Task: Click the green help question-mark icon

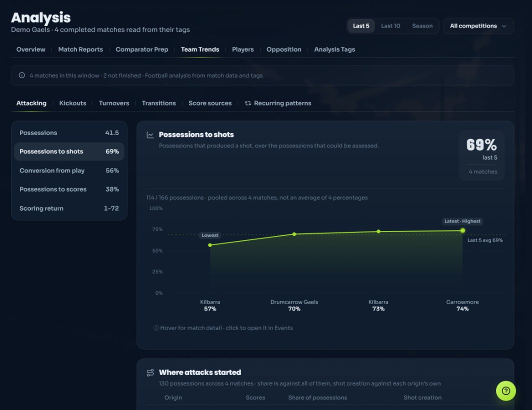Action: click(x=505, y=390)
